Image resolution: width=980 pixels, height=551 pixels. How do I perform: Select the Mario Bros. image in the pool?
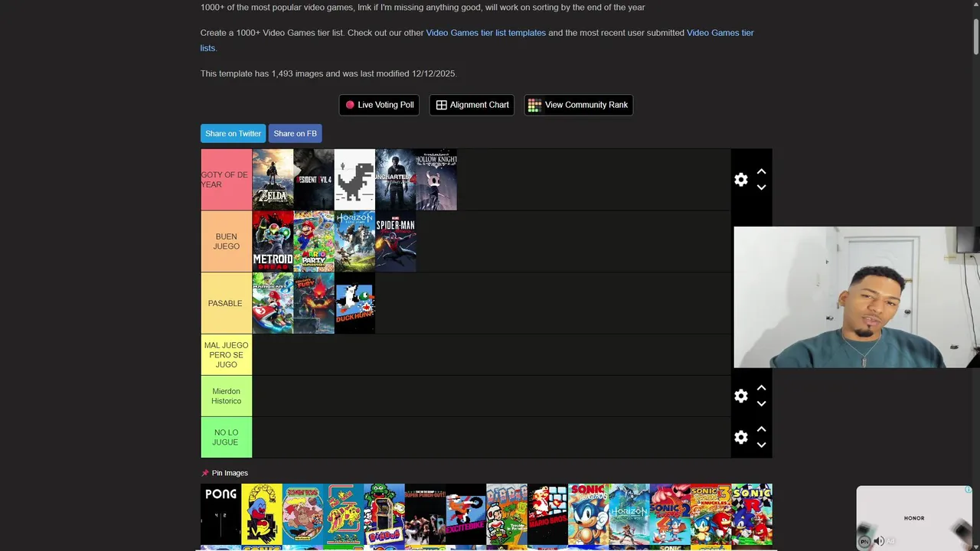(547, 514)
